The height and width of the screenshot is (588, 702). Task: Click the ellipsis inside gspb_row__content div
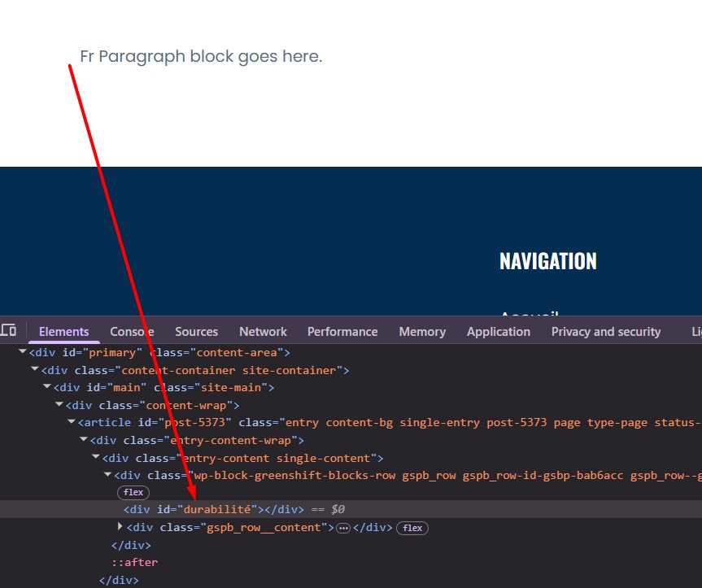point(343,529)
